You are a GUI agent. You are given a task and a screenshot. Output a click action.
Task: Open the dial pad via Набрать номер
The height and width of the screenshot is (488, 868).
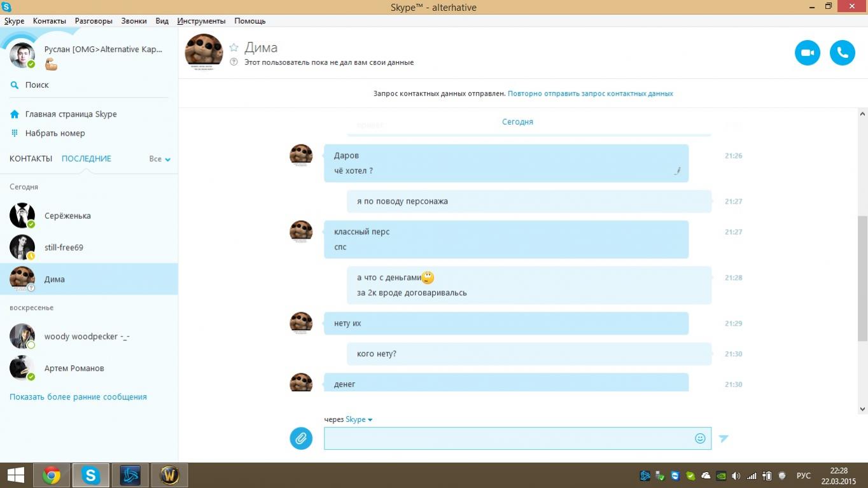click(x=55, y=133)
